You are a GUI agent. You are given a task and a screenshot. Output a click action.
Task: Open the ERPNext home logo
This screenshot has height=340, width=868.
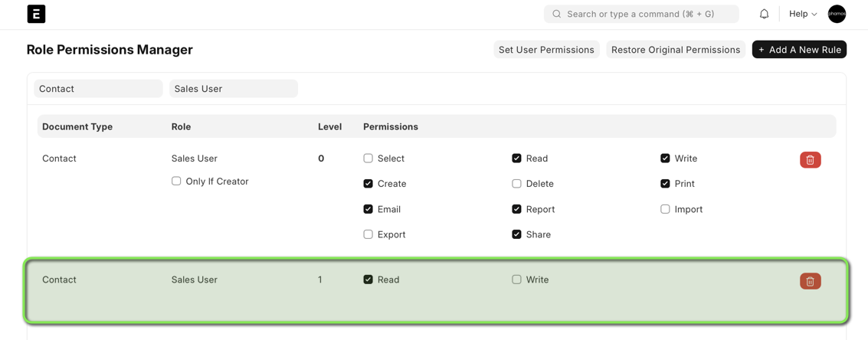pos(36,15)
